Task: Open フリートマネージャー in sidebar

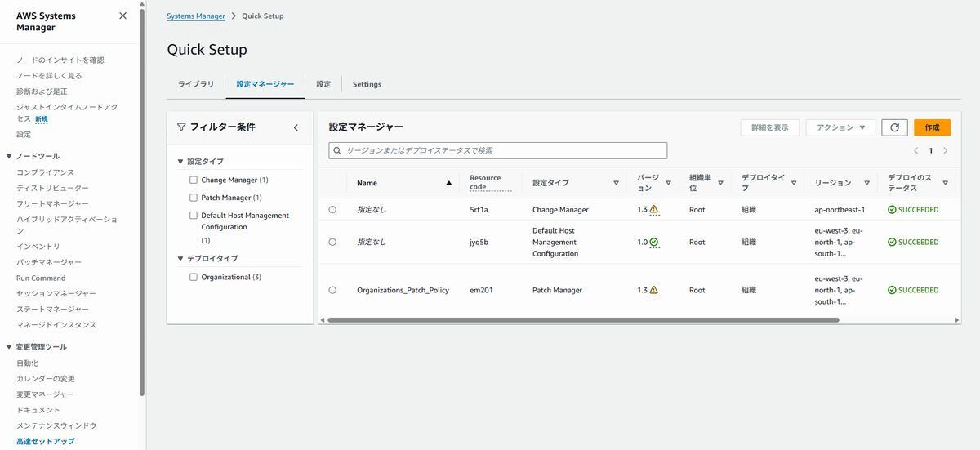Action: tap(53, 203)
